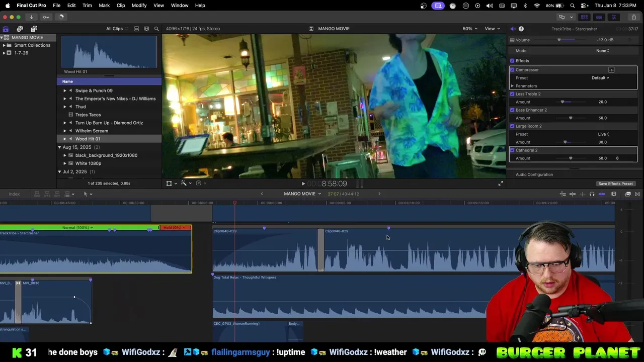Open the retime speedometer menu
The image size is (644, 362).
coord(200,184)
